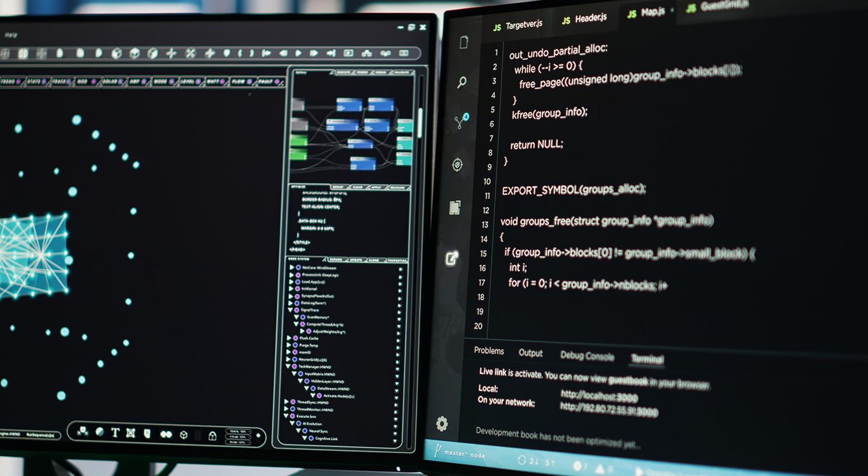Click the lock icon in the bottom toolbar

212,436
